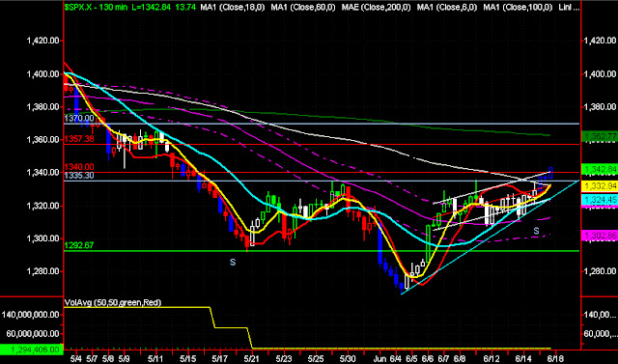This screenshot has width=618, height=364.
Task: Click 1,420.00 on the right price axis
Action: click(x=600, y=41)
